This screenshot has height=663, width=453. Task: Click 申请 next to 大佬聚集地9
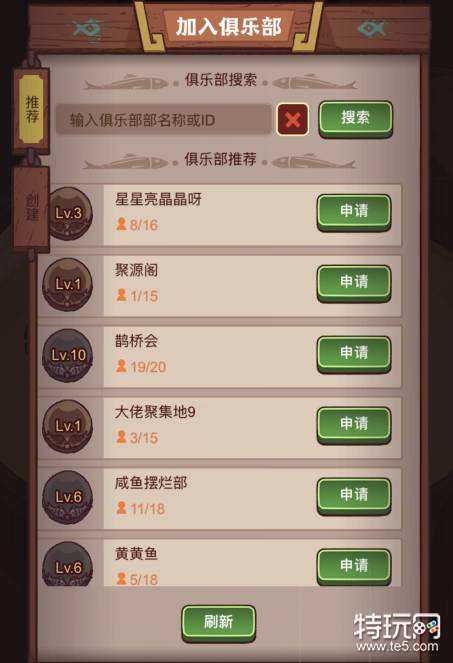pyautogui.click(x=354, y=425)
